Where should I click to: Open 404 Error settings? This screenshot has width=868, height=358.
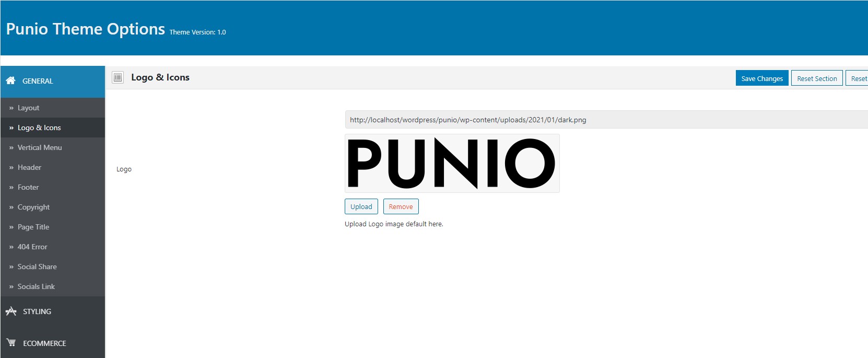tap(53, 247)
